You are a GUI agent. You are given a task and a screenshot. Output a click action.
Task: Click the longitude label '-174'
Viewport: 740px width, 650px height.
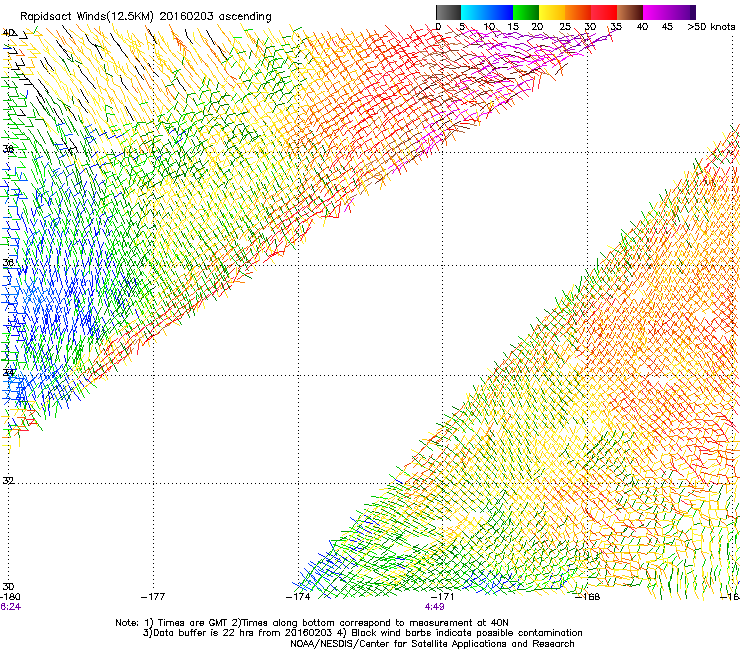pyautogui.click(x=298, y=597)
